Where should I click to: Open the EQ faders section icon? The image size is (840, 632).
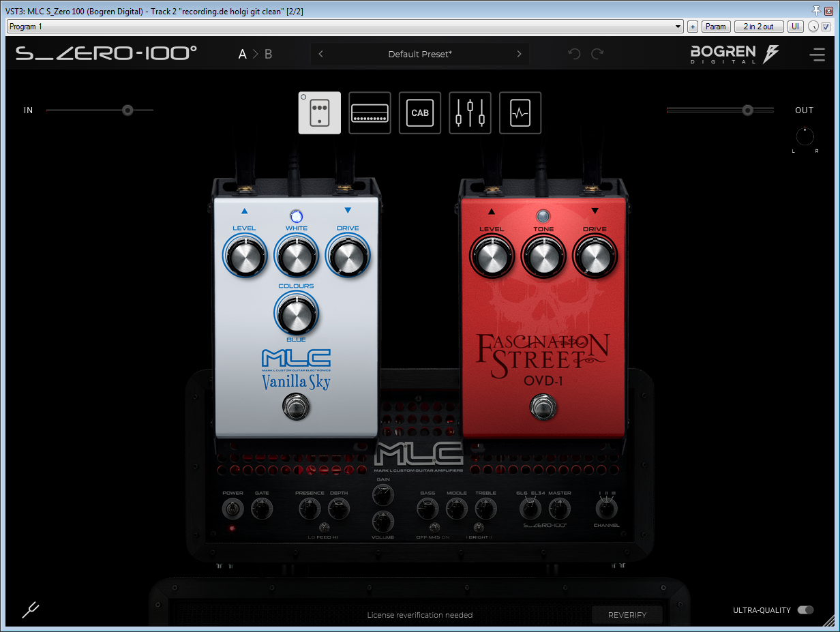470,112
